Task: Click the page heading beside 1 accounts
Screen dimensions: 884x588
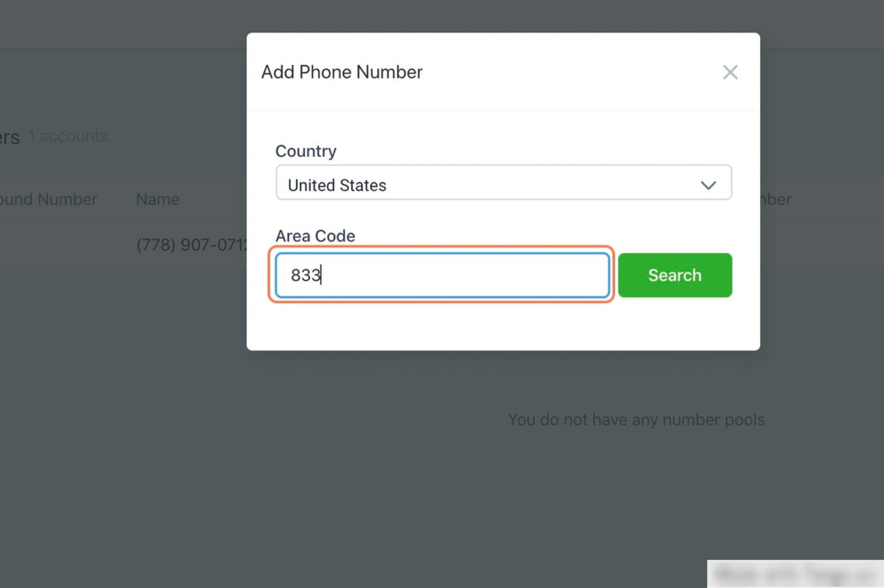Action: [x=9, y=137]
